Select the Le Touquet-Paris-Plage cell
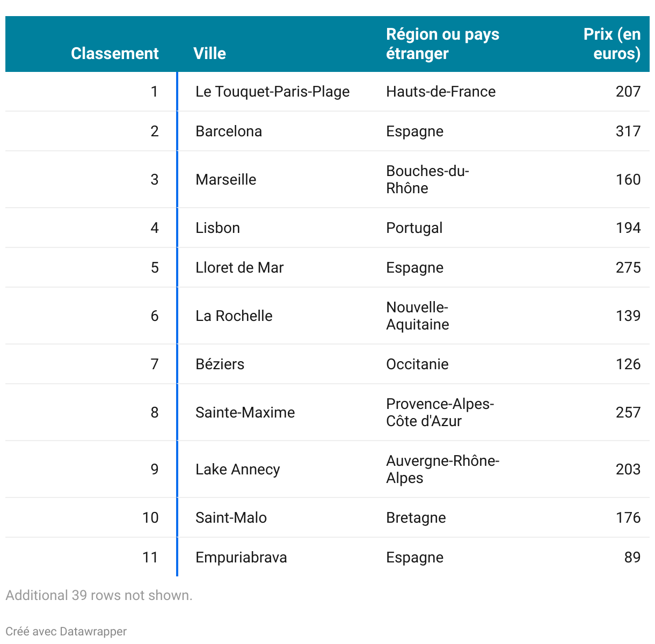Image resolution: width=655 pixels, height=644 pixels. pos(272,92)
